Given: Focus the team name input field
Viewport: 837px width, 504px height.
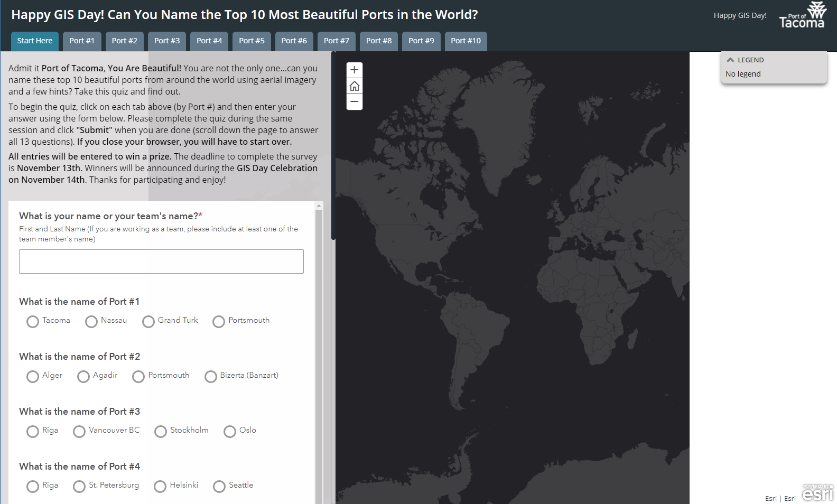Looking at the screenshot, I should 161,262.
